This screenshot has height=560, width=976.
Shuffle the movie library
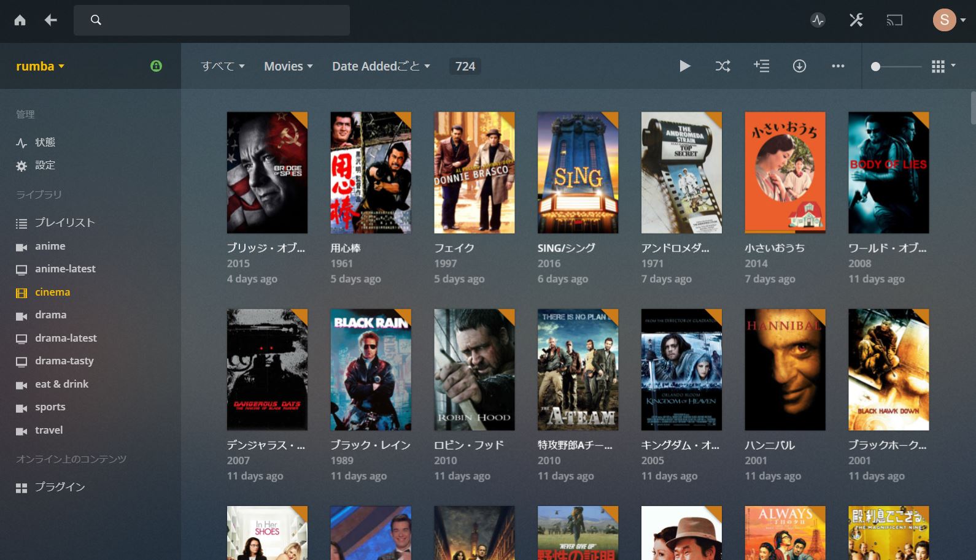pos(722,66)
